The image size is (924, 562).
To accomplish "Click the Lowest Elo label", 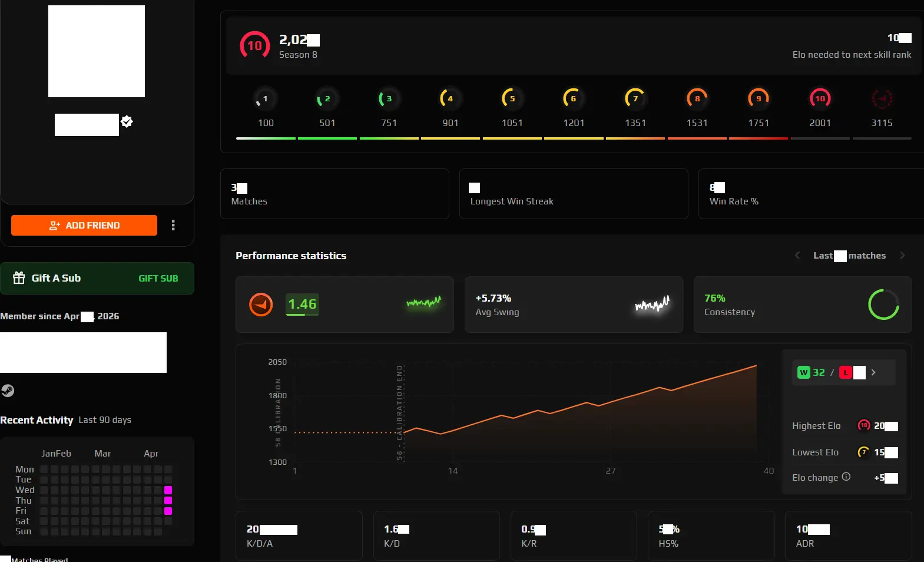I will (815, 452).
